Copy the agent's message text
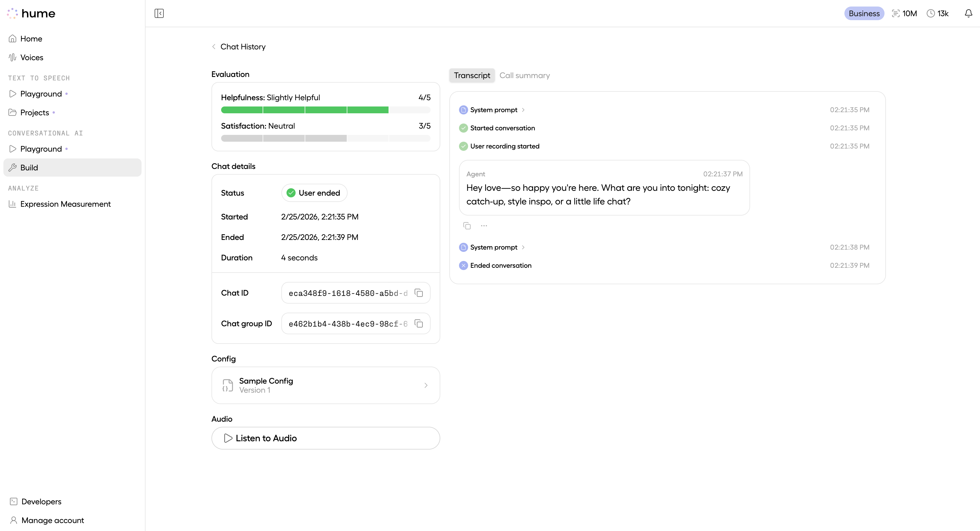Image resolution: width=980 pixels, height=531 pixels. click(467, 225)
